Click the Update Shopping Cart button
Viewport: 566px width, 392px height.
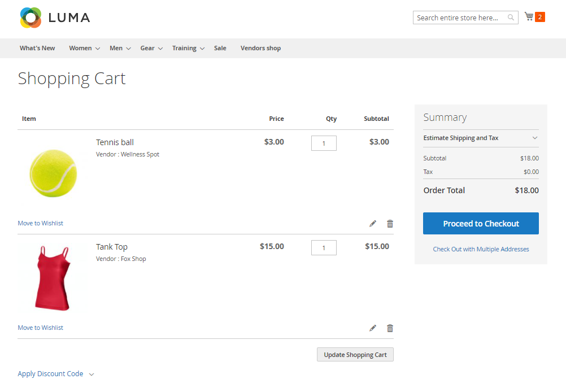click(355, 355)
